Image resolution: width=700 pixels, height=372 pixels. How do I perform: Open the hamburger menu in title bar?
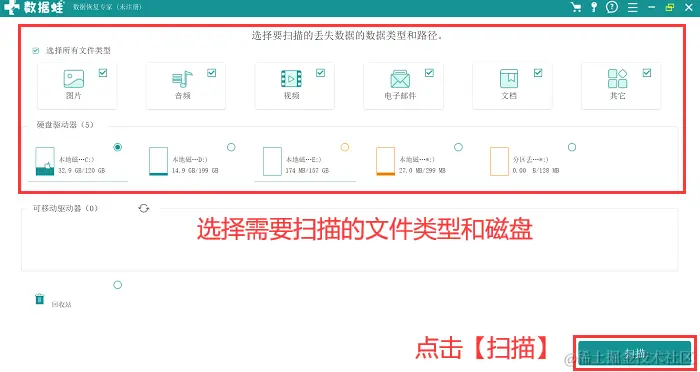(633, 8)
